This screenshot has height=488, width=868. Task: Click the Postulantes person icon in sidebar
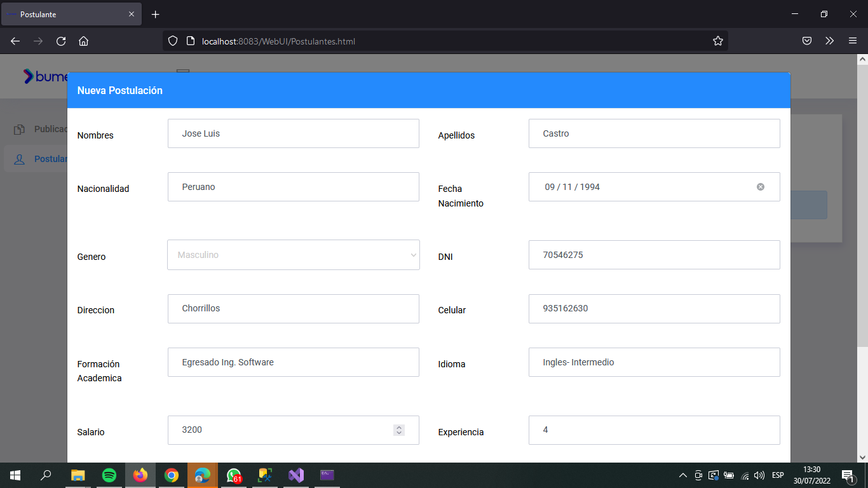coord(18,158)
